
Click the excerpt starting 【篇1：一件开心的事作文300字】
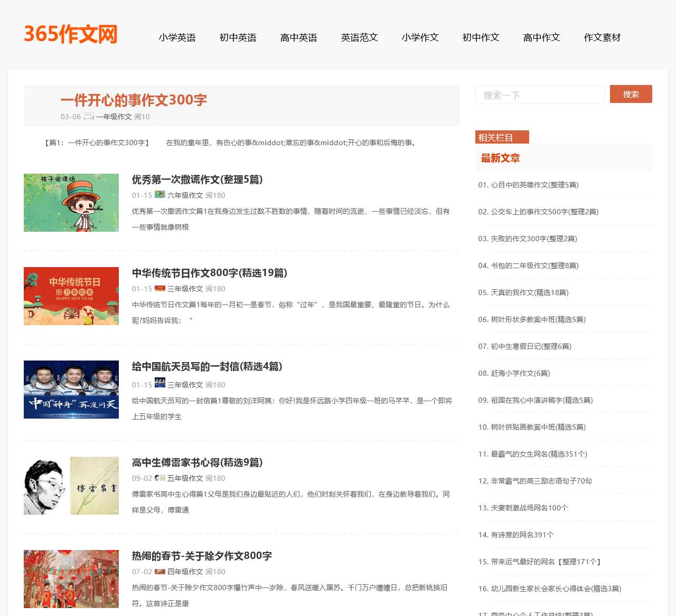pyautogui.click(x=230, y=143)
